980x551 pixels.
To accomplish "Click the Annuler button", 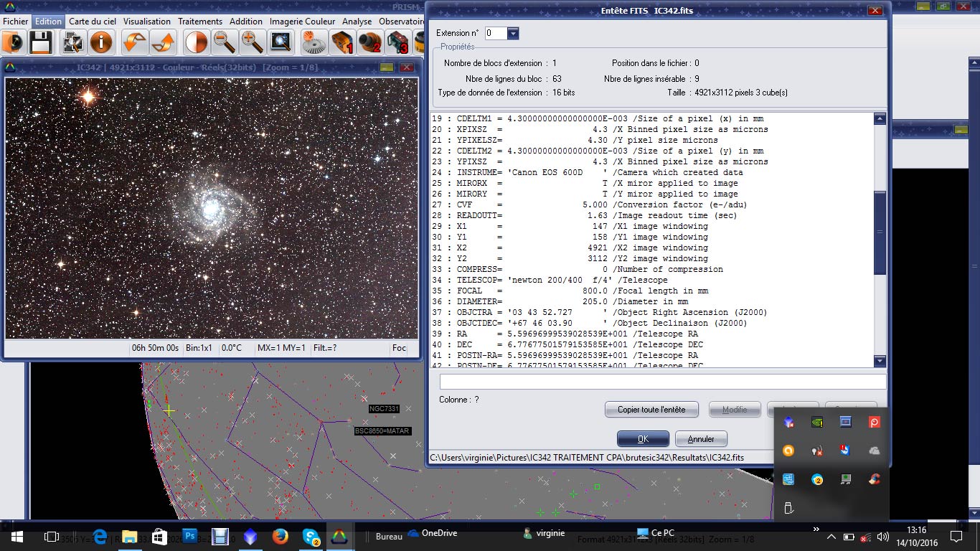I will tap(700, 439).
